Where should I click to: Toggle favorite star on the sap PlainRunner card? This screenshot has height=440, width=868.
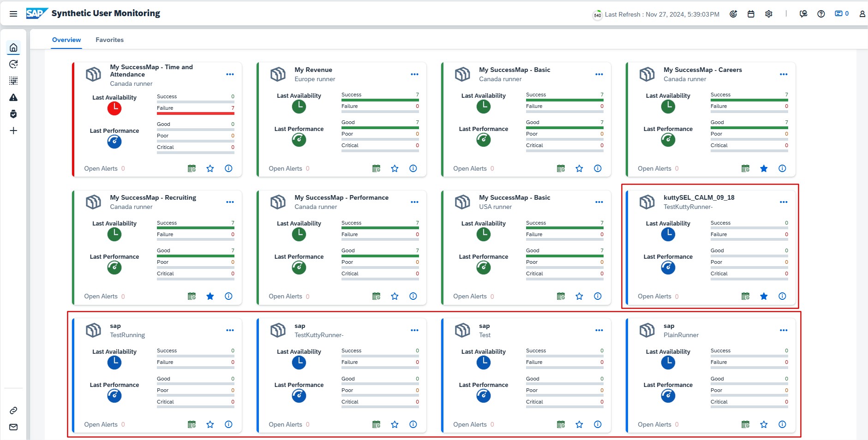pyautogui.click(x=764, y=424)
